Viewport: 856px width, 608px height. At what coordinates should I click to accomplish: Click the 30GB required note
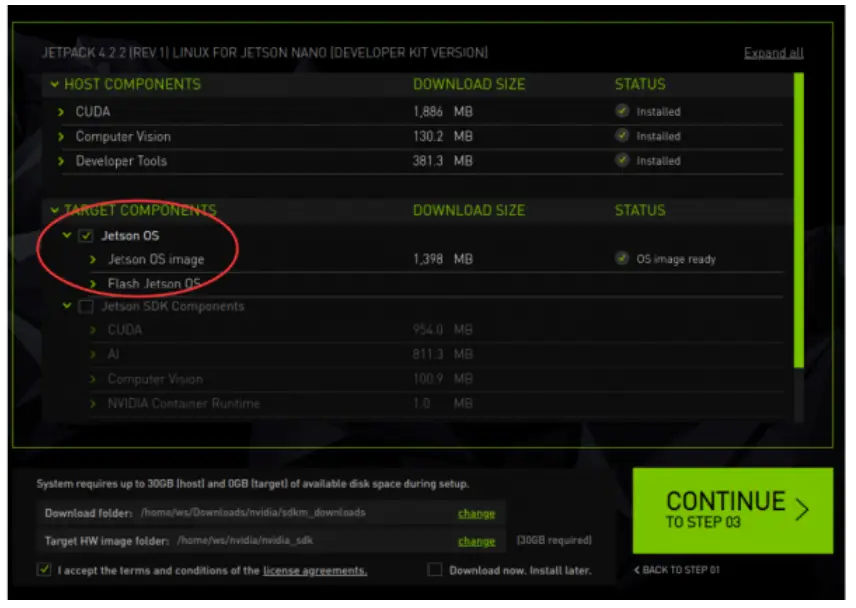[x=554, y=540]
